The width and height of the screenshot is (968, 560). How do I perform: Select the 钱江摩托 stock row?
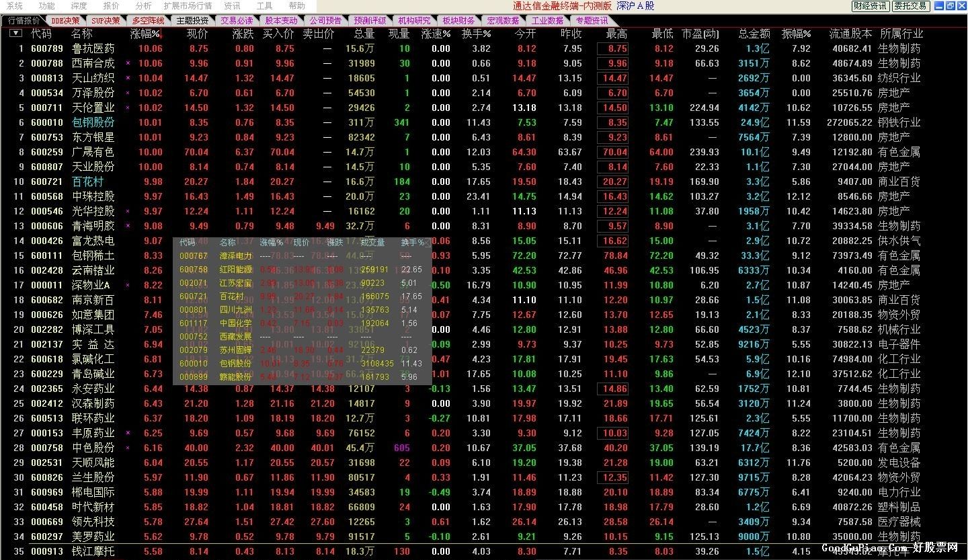click(x=484, y=551)
